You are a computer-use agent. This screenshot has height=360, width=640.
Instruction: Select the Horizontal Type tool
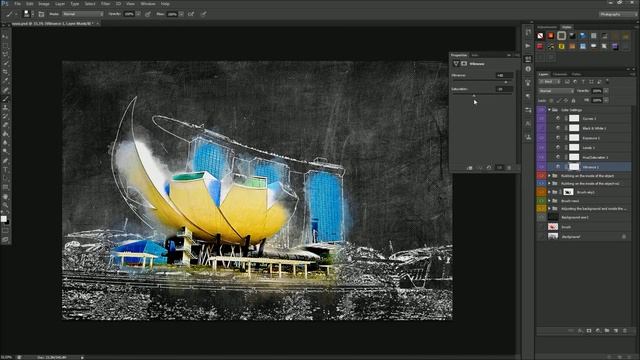click(5, 170)
